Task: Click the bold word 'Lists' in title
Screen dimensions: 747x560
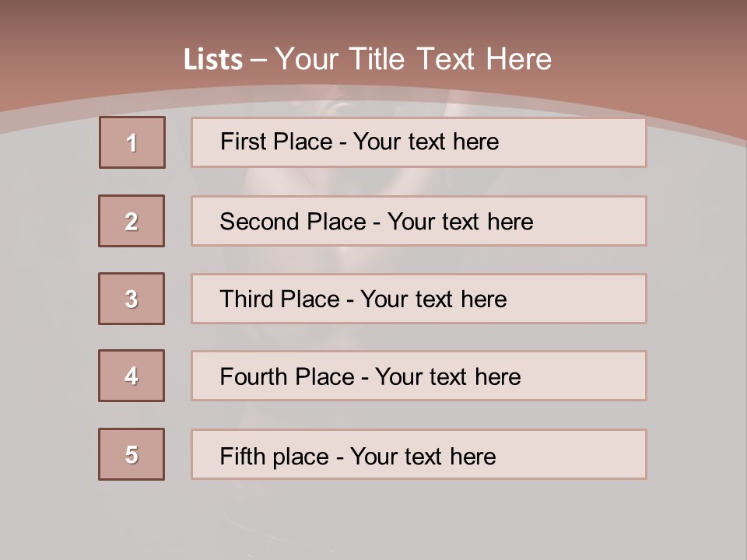Action: point(212,60)
